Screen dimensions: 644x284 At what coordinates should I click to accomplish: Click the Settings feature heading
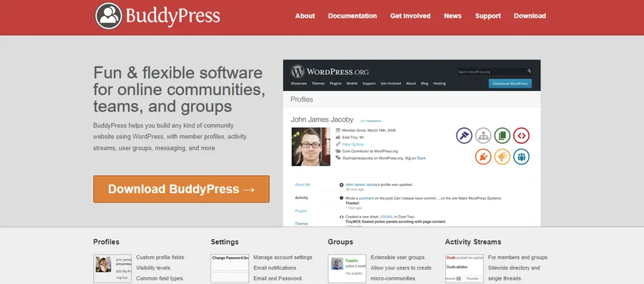(x=225, y=242)
